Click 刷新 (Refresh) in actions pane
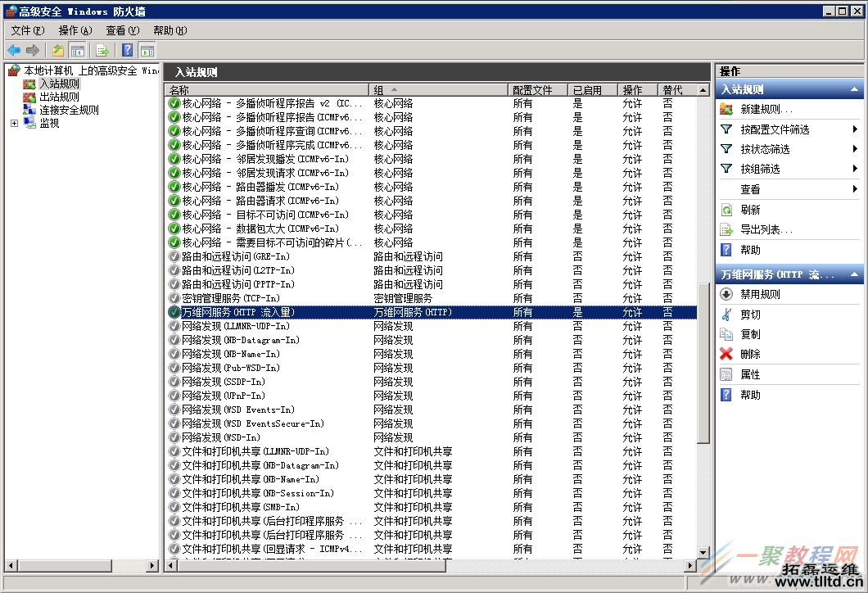868x593 pixels. click(749, 210)
